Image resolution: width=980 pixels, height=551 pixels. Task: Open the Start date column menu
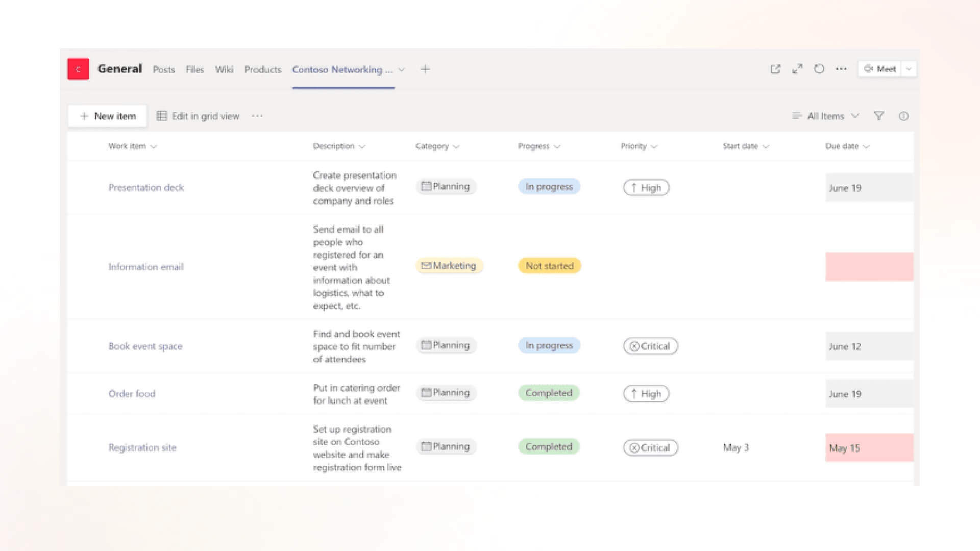[x=746, y=146]
